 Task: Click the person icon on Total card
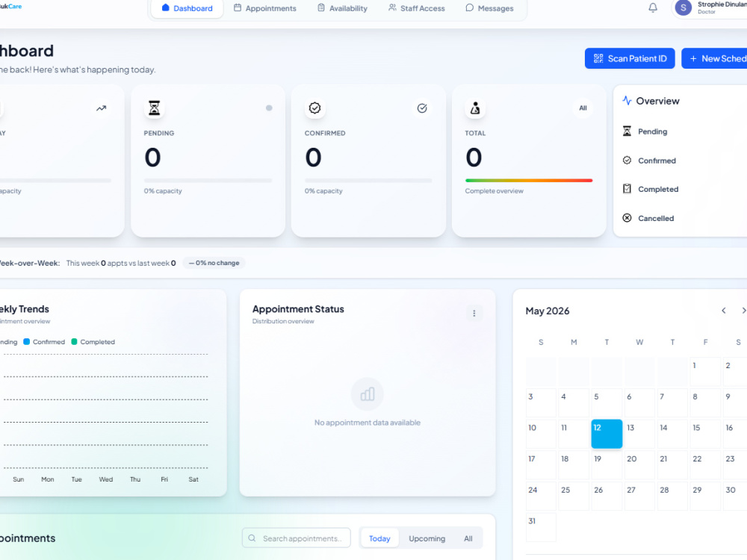coord(475,108)
